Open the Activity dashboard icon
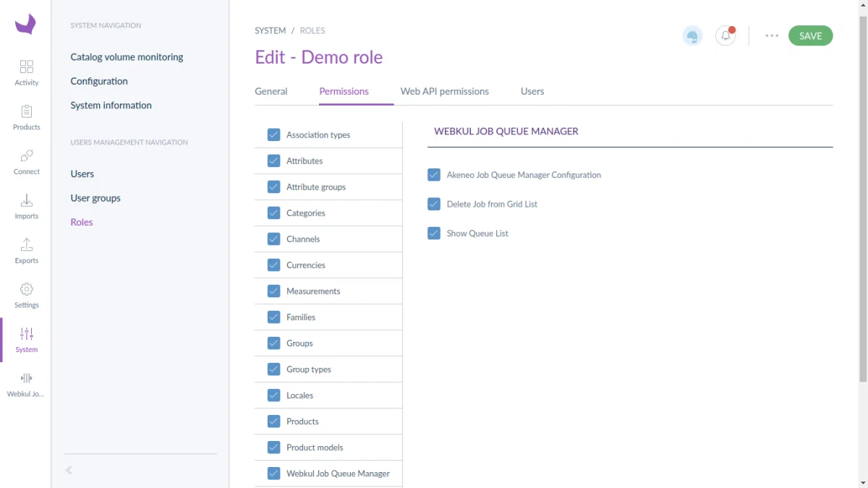The height and width of the screenshot is (488, 868). point(27,67)
